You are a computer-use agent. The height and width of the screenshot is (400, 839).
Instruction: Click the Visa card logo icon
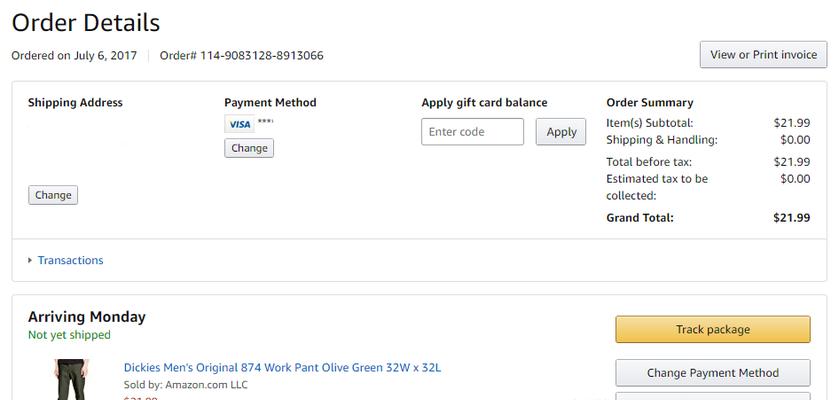click(239, 124)
